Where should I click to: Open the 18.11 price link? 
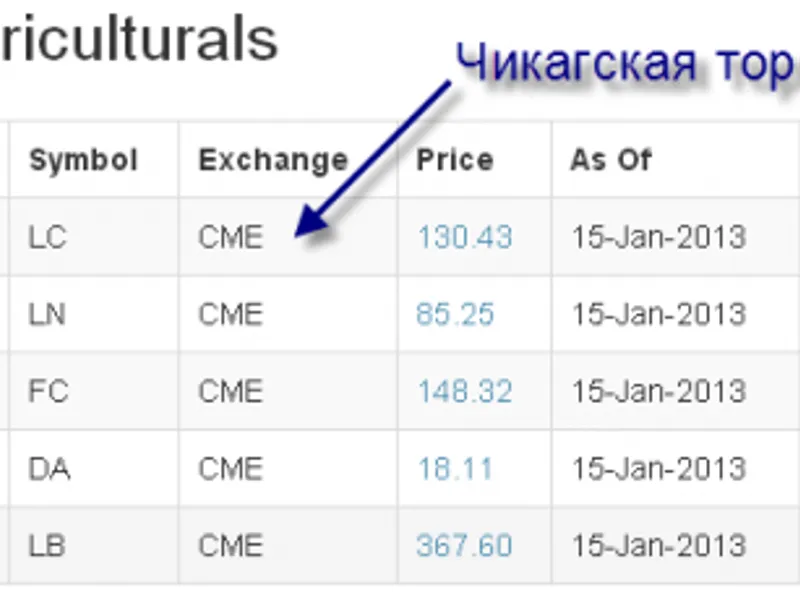[455, 468]
